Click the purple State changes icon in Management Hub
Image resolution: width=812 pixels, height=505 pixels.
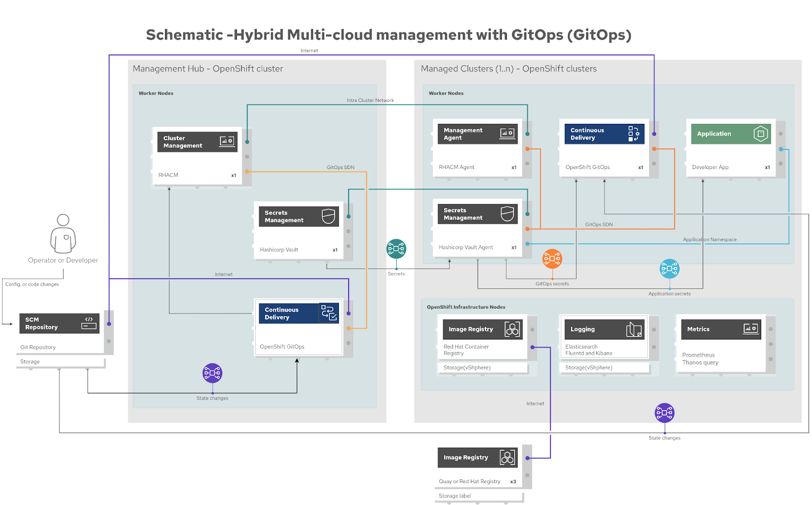[212, 373]
